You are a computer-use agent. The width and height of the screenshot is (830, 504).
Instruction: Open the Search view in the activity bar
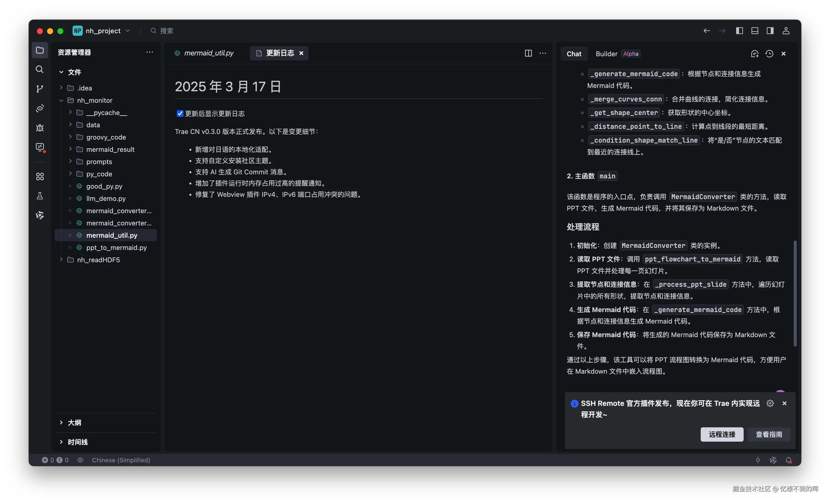point(40,69)
